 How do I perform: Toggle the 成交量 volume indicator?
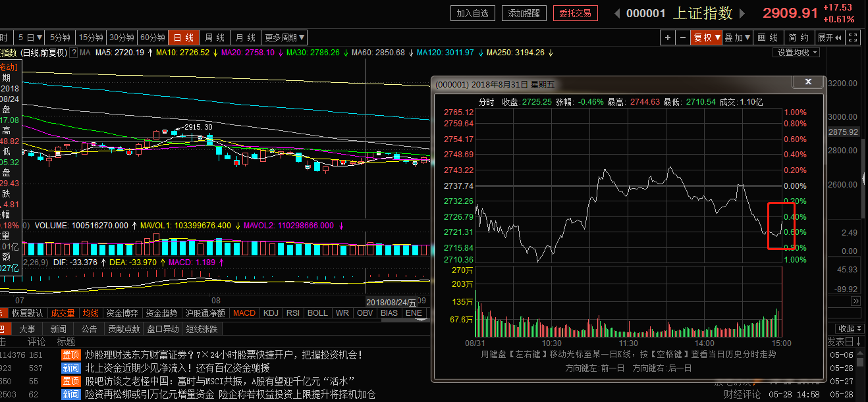click(x=64, y=313)
